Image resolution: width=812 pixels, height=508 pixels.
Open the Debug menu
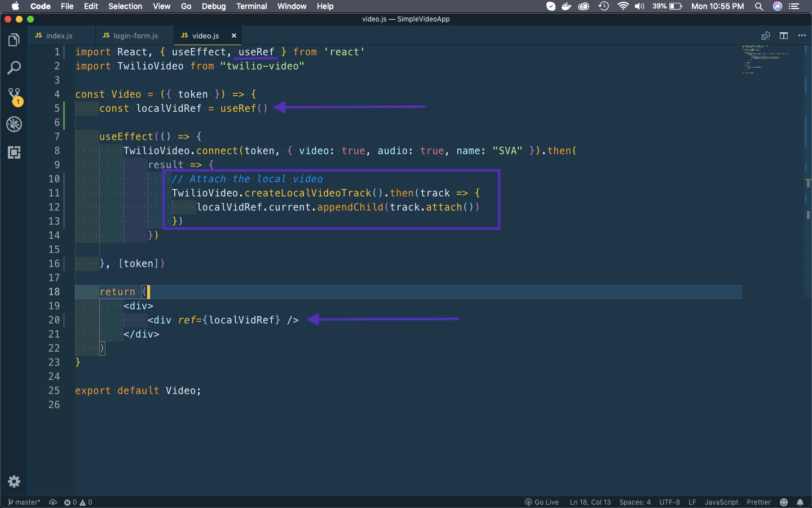click(x=214, y=6)
